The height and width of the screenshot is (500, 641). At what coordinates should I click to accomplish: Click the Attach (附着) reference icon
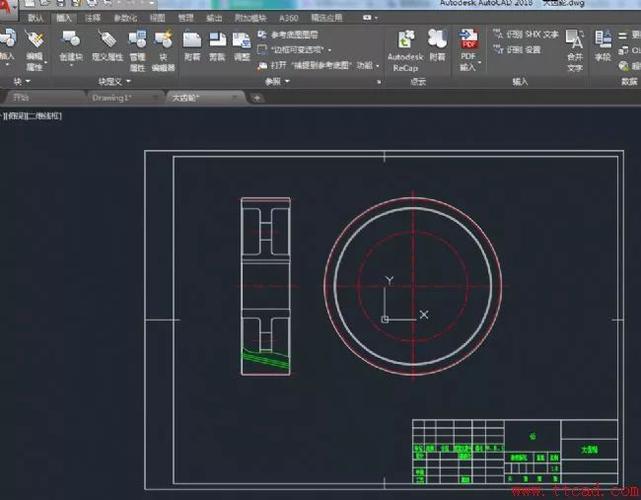192,40
